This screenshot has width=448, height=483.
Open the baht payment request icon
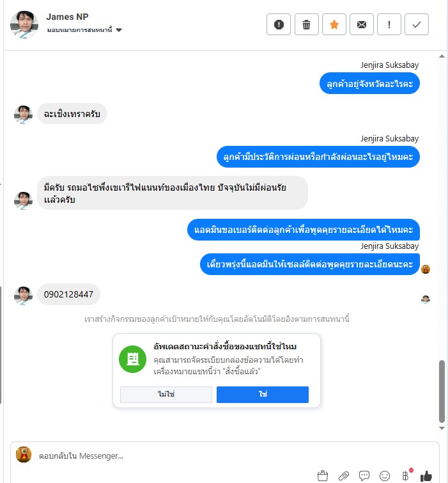coord(406,476)
